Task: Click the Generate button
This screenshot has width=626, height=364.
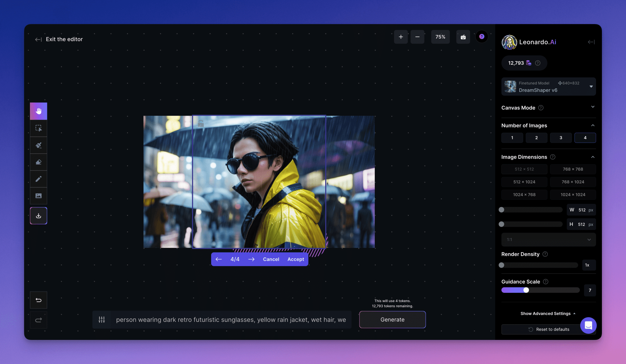Action: 392,320
